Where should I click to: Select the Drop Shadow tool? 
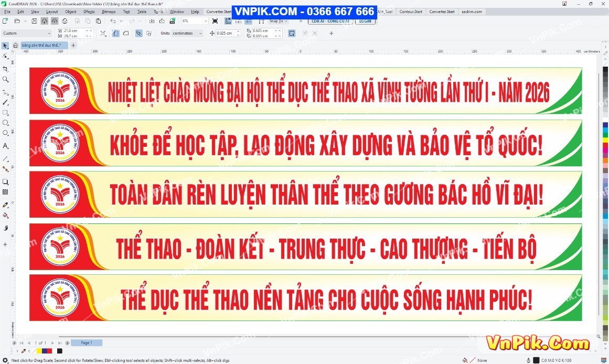click(x=5, y=181)
